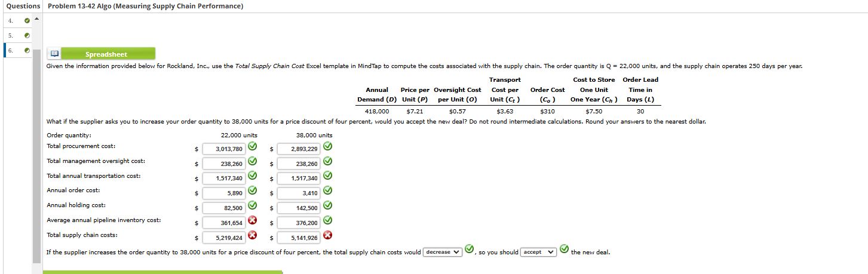Click check icon next to 376,200
The height and width of the screenshot is (274, 868).
[327, 221]
